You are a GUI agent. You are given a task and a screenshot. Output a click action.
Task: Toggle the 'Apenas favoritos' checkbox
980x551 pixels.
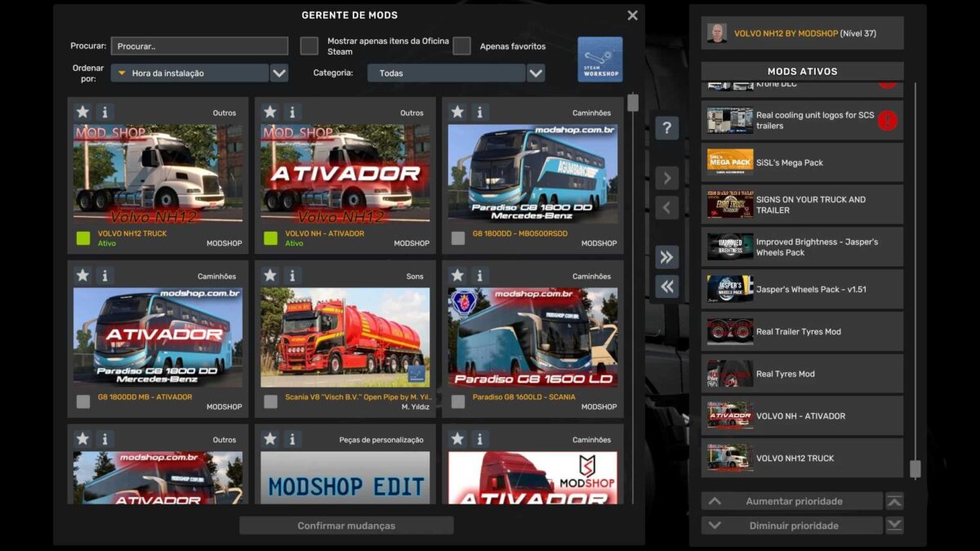pyautogui.click(x=461, y=46)
